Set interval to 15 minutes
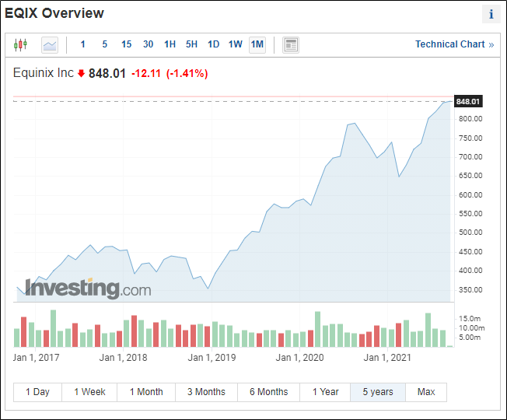Screen dimensions: 507x420 point(127,44)
